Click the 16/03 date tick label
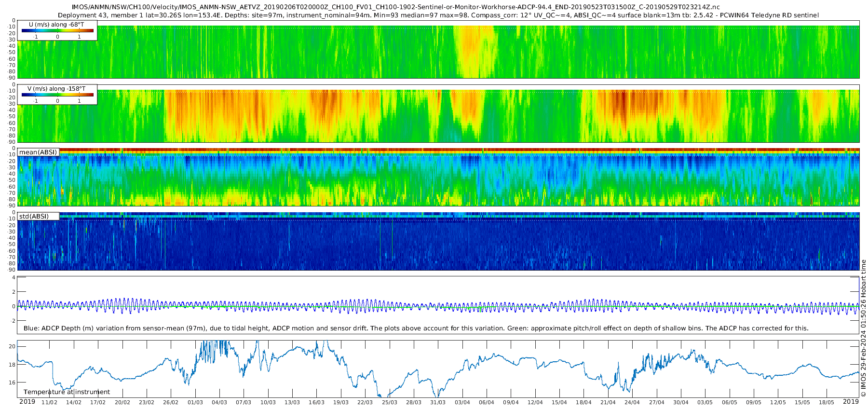Viewport: 868px width, 410px height. (316, 402)
